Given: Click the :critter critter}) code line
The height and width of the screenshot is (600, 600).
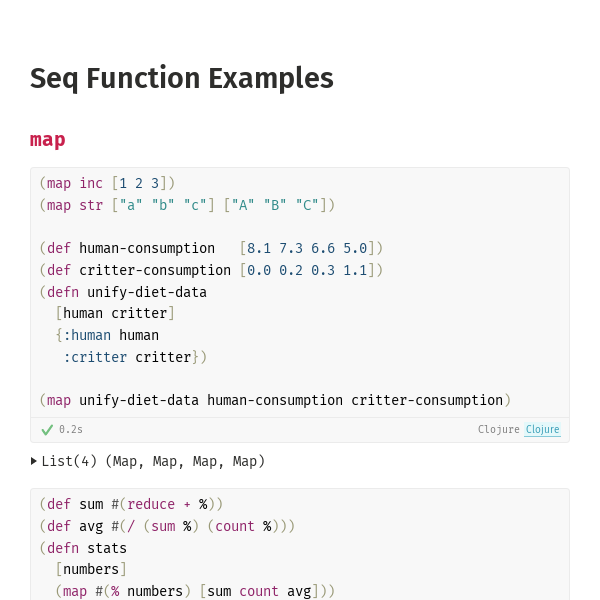Looking at the screenshot, I should tap(135, 357).
